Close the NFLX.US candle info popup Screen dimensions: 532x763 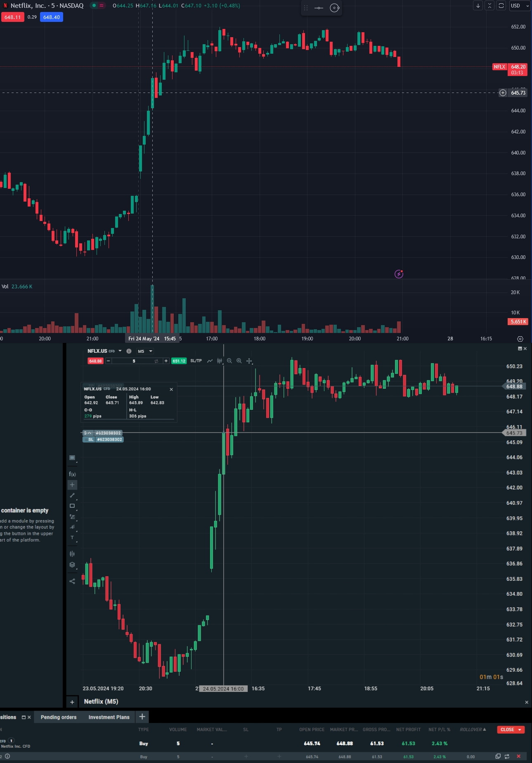pos(171,389)
